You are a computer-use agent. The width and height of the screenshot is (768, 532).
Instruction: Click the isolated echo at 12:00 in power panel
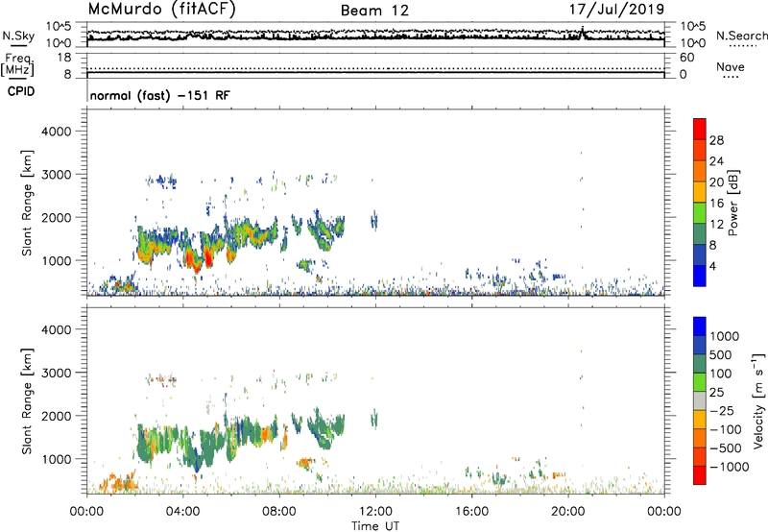tap(374, 221)
